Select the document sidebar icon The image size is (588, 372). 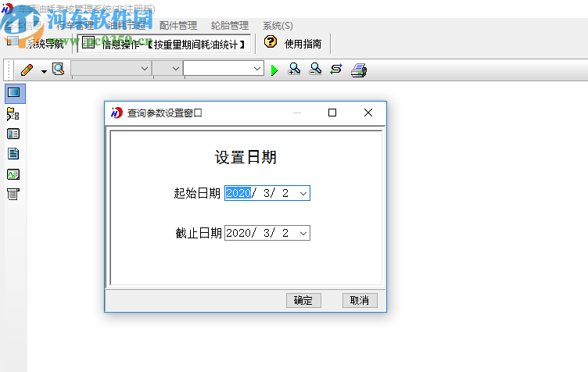(x=13, y=154)
